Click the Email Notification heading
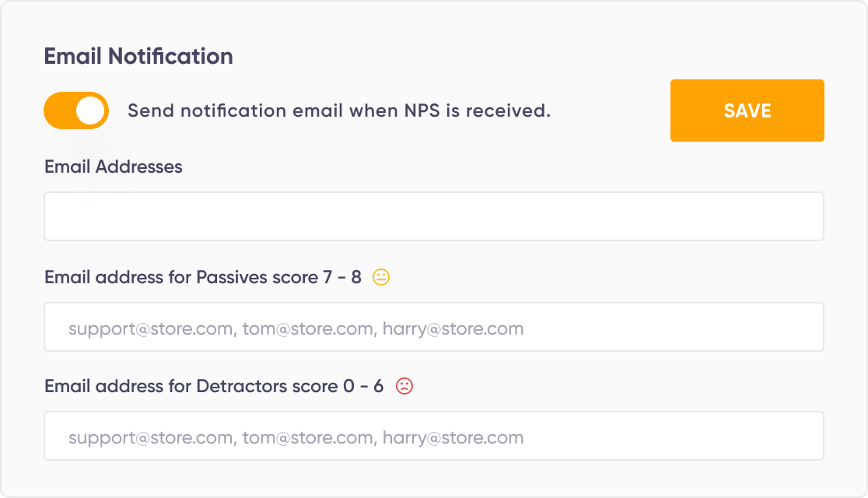 (x=138, y=57)
